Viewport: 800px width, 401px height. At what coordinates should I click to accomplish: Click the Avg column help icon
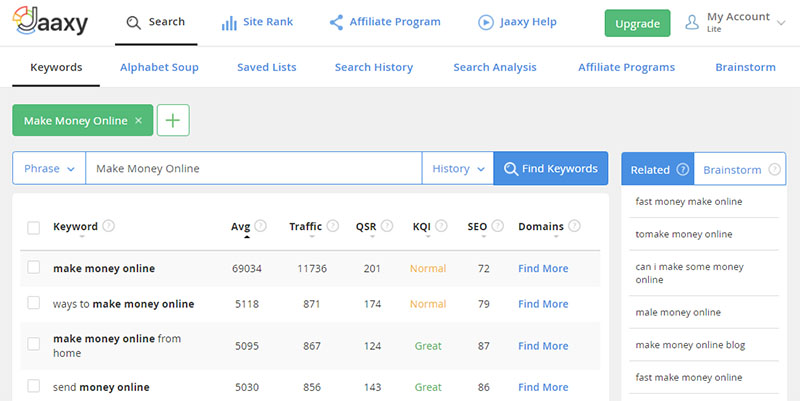260,225
